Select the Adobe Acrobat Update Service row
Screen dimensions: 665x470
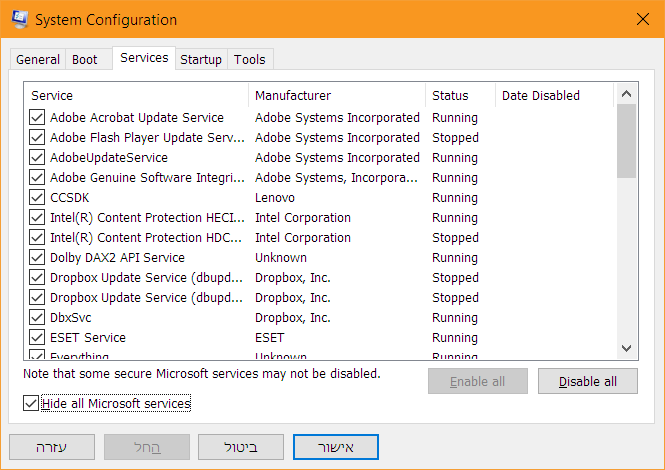tap(319, 118)
